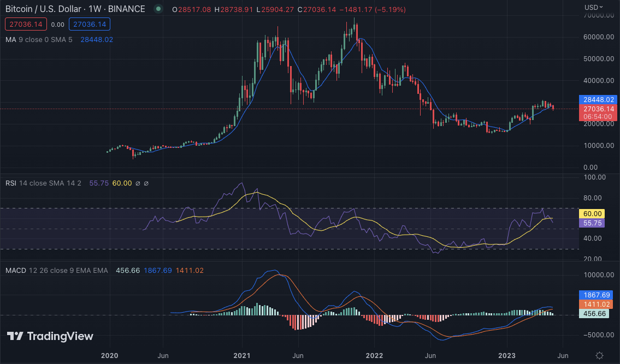This screenshot has height=364, width=620.
Task: Click the low value 25904.27 in the header
Action: pyautogui.click(x=277, y=9)
